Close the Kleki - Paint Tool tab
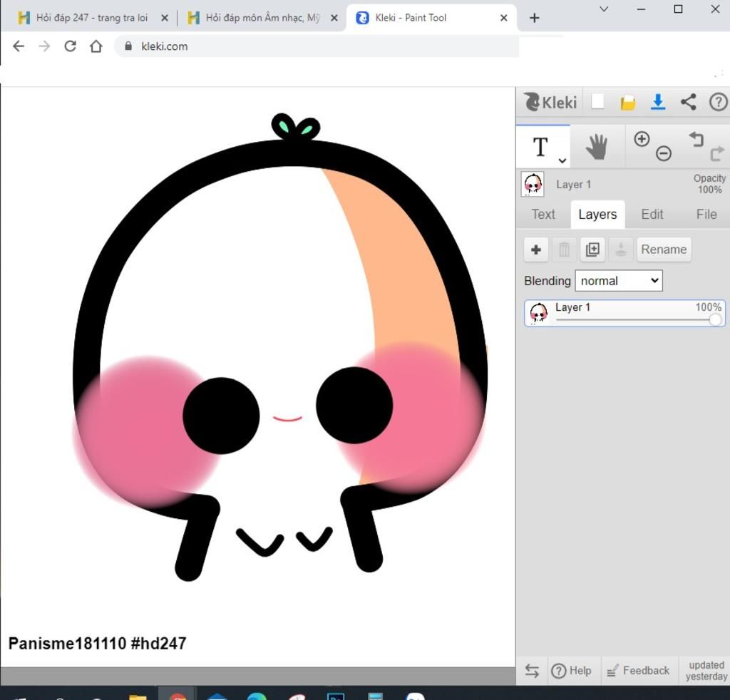The image size is (730, 700). pos(503,18)
